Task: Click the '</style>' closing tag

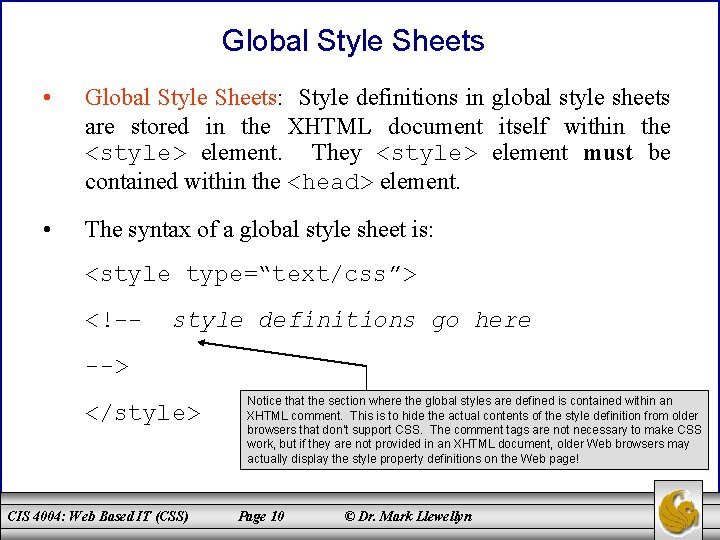Action: pos(143,413)
